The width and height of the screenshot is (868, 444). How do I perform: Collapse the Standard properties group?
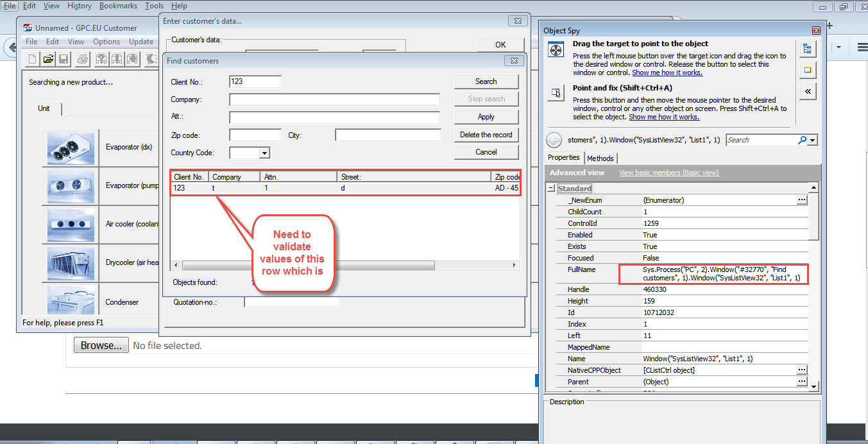coord(550,187)
